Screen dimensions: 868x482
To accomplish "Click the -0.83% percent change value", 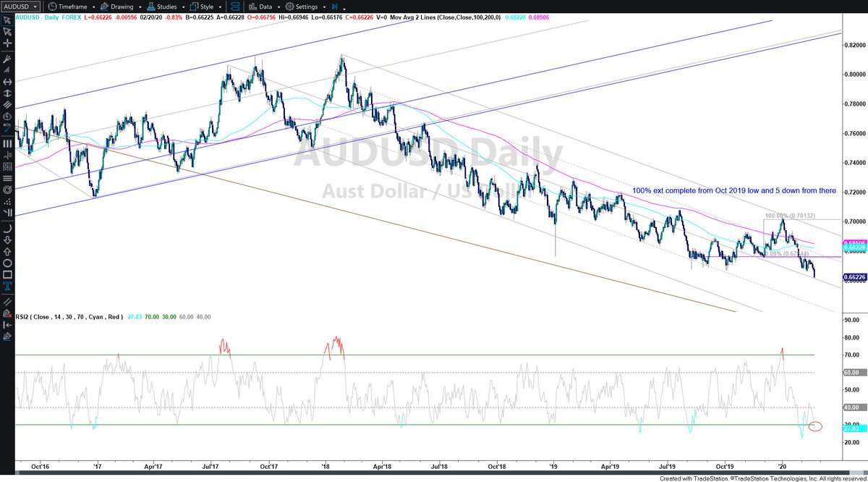I will 174,17.
